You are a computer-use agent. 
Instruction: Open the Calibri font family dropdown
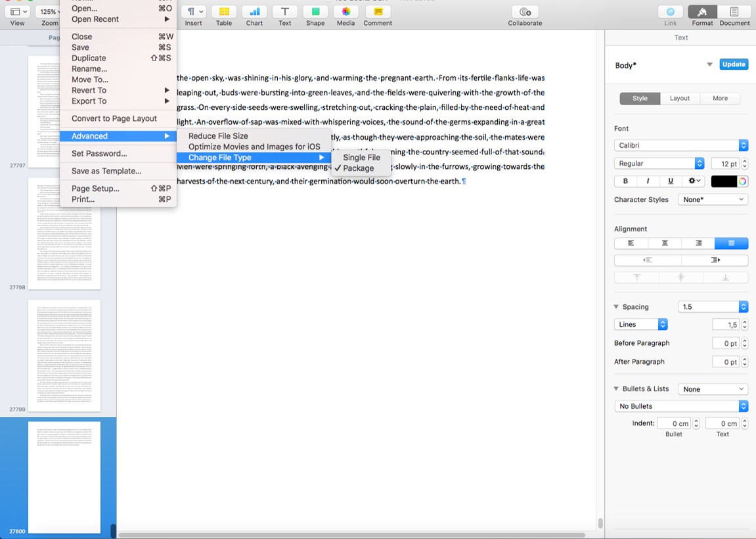tap(680, 145)
